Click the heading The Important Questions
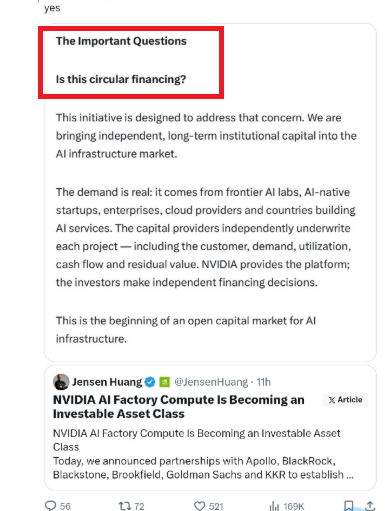This screenshot has width=388, height=511. click(x=121, y=41)
